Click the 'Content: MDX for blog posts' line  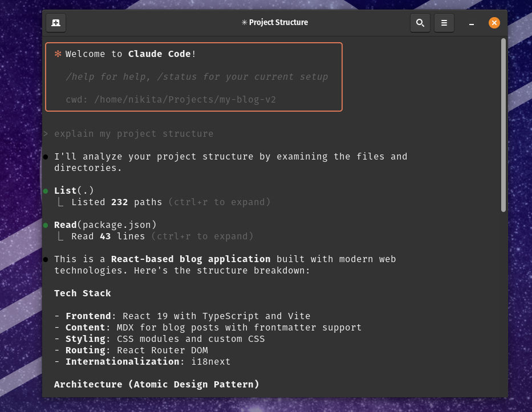click(x=208, y=328)
